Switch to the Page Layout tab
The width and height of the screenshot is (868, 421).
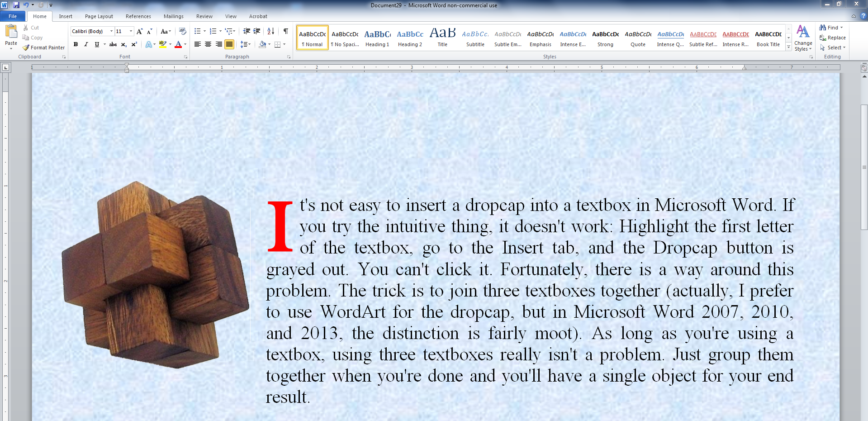click(99, 16)
